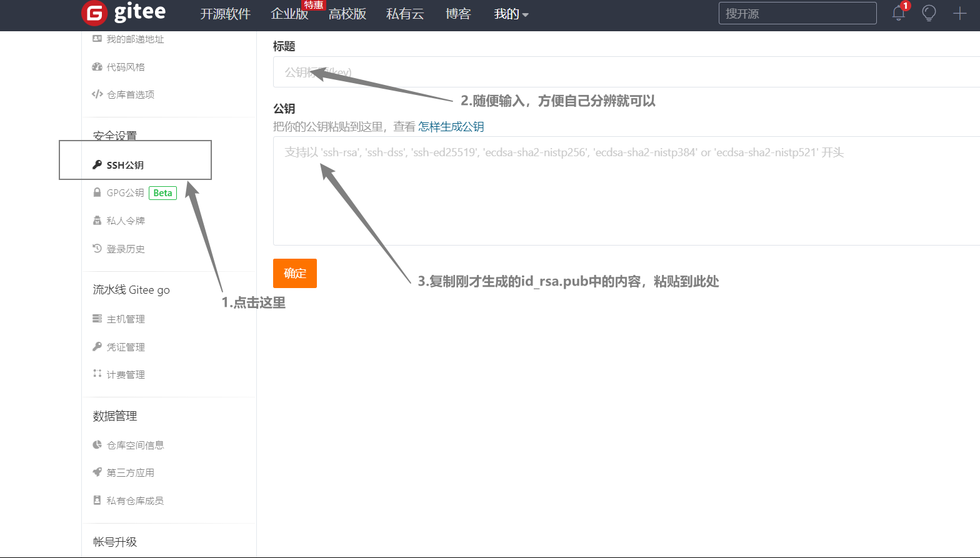Screen dimensions: 980x558
Task: Focus the 公钥 public key textarea
Action: pos(626,191)
